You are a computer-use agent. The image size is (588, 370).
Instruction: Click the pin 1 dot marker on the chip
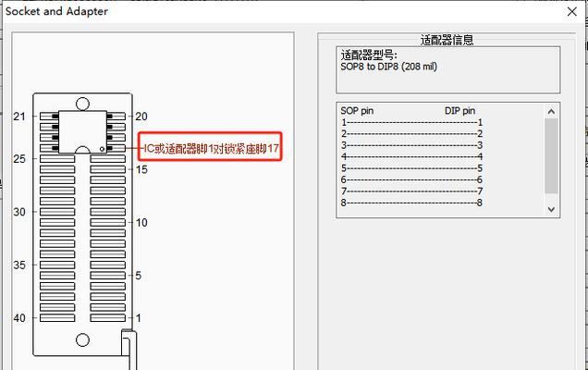102,149
